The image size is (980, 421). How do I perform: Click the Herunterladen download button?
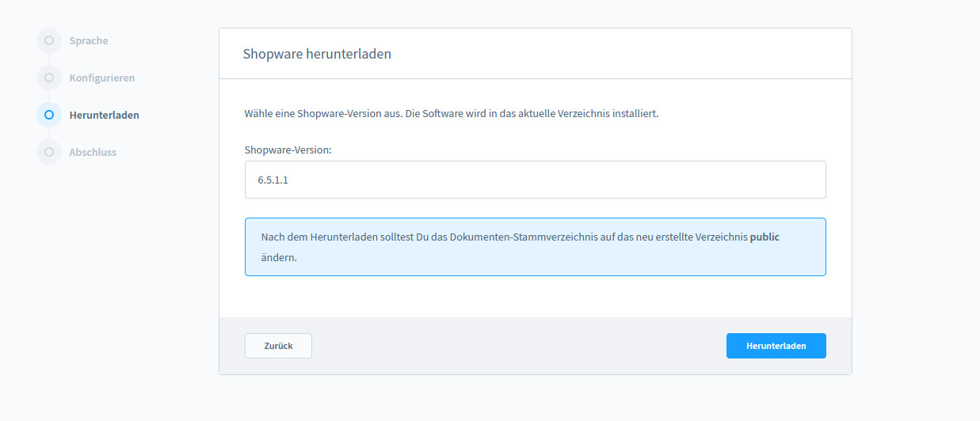tap(776, 346)
